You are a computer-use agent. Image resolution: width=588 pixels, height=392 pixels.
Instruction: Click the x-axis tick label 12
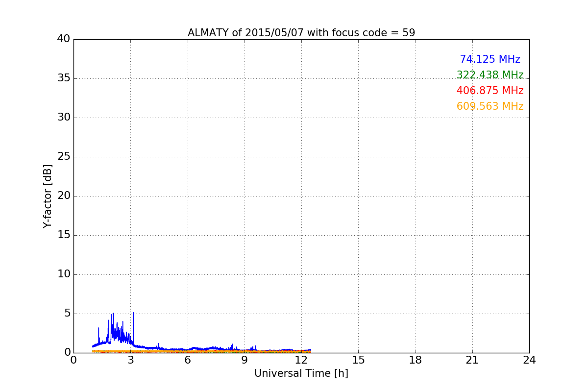coord(301,360)
